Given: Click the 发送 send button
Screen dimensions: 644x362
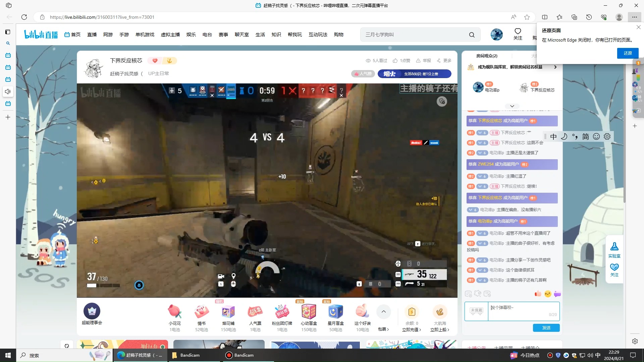Looking at the screenshot, I should point(546,328).
